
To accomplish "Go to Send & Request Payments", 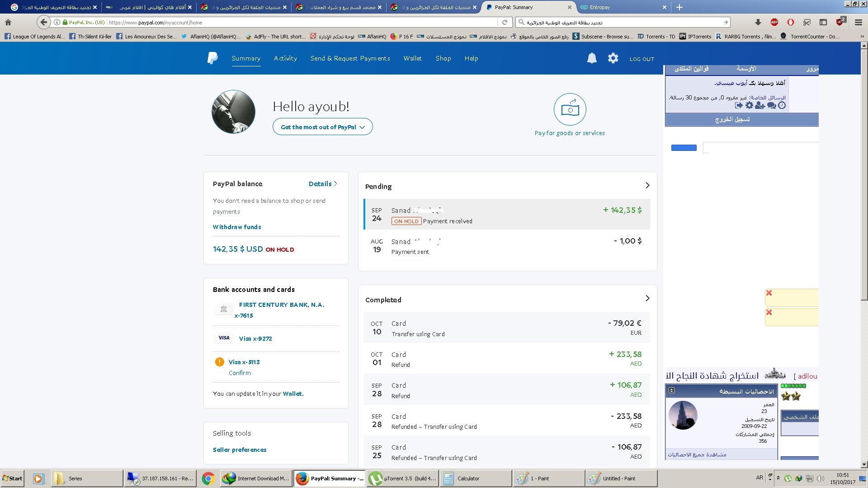I will (350, 58).
